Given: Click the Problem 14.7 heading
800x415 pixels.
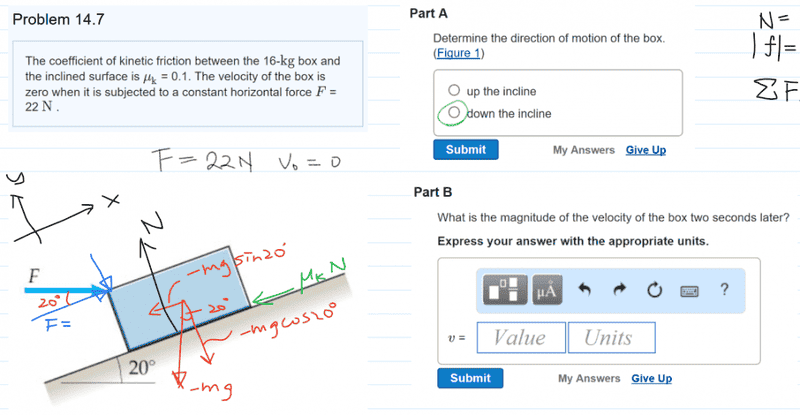Looking at the screenshot, I should pyautogui.click(x=58, y=19).
